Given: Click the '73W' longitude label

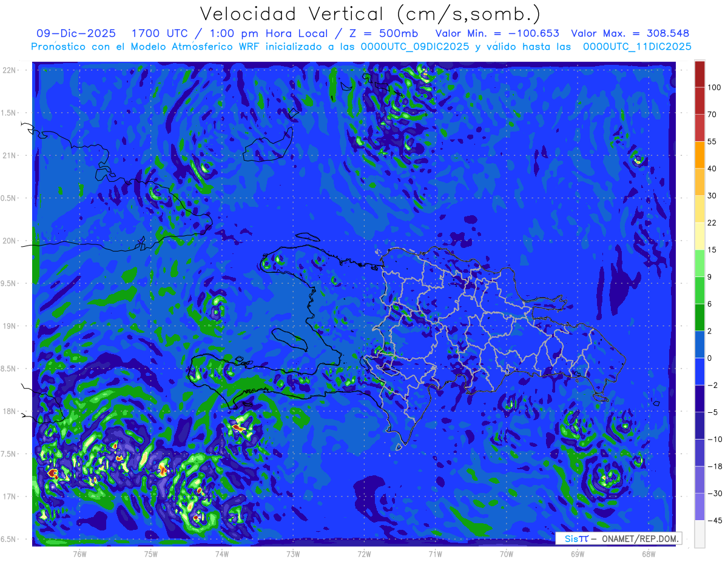Looking at the screenshot, I should coord(293,554).
